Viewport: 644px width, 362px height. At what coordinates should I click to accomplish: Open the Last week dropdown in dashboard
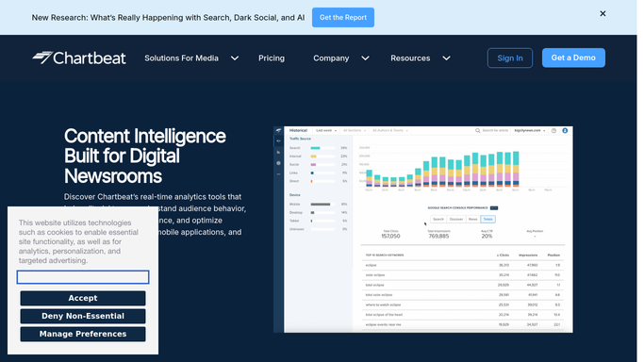326,130
